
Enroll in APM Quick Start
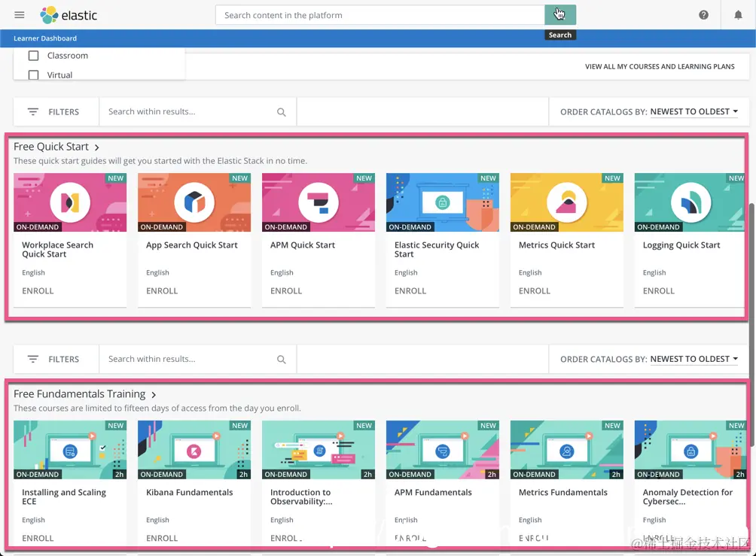click(286, 291)
